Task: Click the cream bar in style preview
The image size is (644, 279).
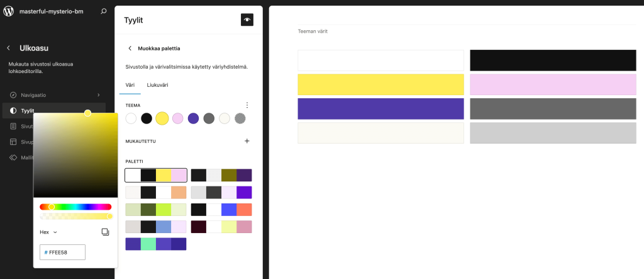Action: coord(380,133)
